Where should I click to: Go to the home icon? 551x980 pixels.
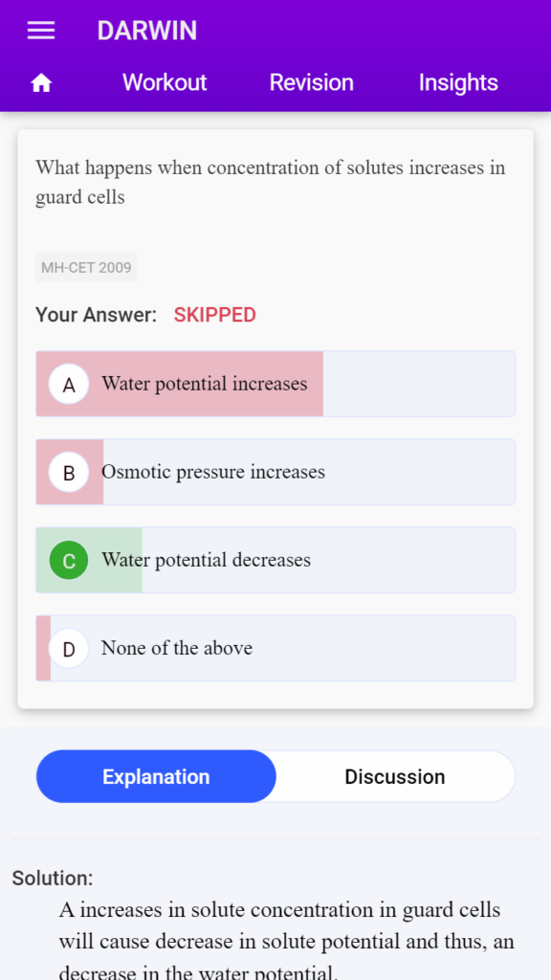tap(41, 82)
